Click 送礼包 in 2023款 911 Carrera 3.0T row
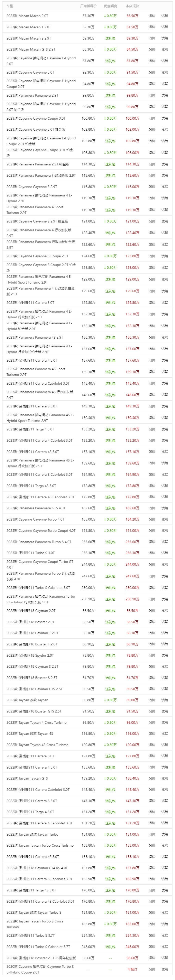Viewport: 175px width, 980px height. pos(110,303)
